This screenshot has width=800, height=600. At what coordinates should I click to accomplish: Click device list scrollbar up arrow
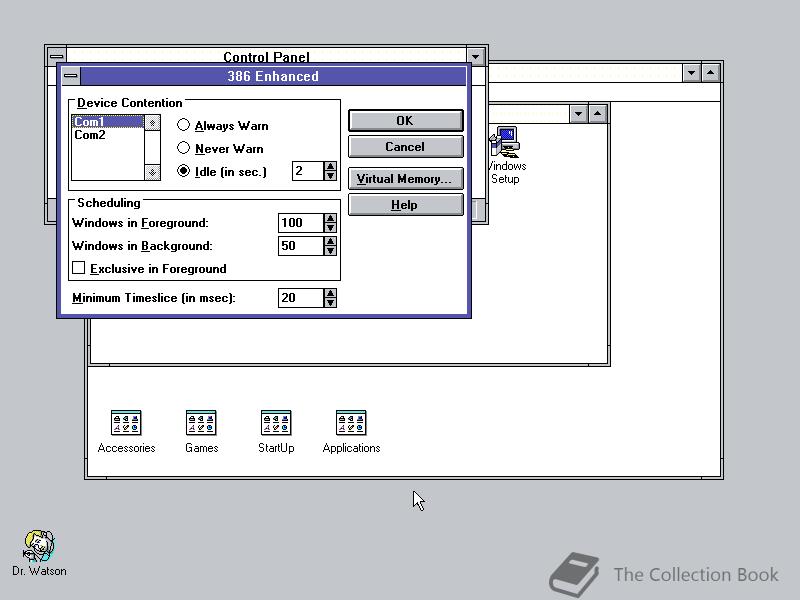tap(152, 123)
